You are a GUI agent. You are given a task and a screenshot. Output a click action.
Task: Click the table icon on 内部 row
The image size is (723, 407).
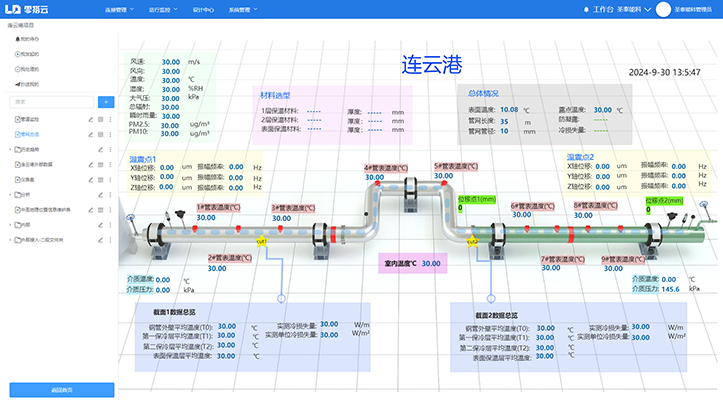[99, 225]
